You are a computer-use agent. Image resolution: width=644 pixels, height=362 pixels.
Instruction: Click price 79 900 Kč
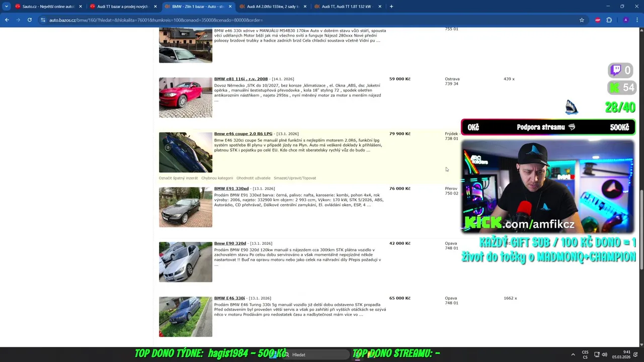point(399,134)
